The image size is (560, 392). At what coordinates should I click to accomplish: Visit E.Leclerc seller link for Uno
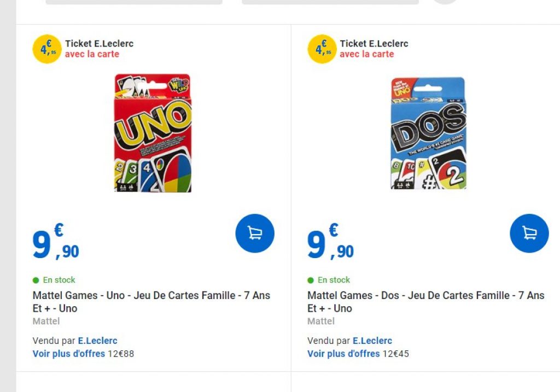tap(97, 341)
